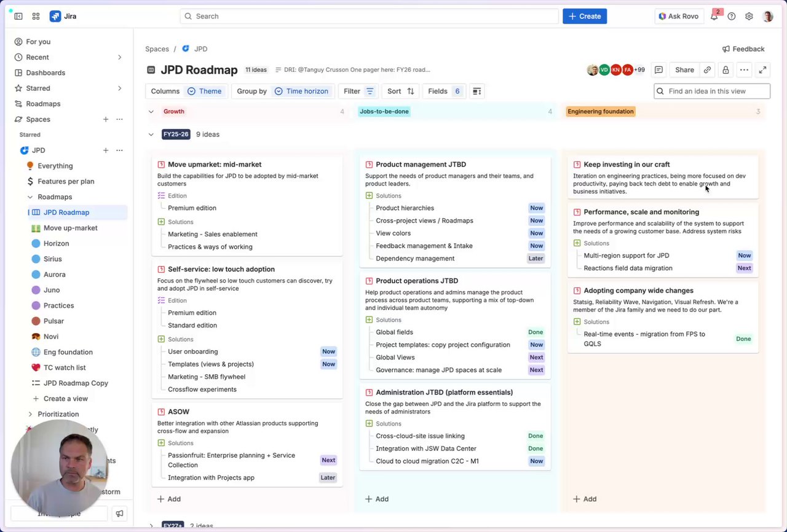This screenshot has width=787, height=532.
Task: Click the Growth theme label
Action: click(x=174, y=112)
